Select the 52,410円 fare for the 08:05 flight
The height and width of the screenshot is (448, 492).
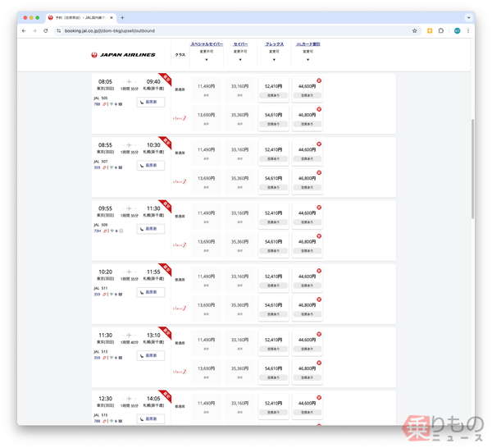[274, 86]
